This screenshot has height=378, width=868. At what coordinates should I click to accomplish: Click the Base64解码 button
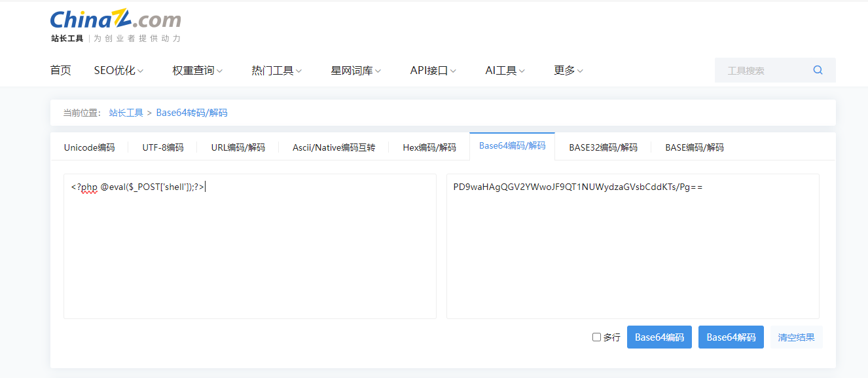tap(731, 337)
